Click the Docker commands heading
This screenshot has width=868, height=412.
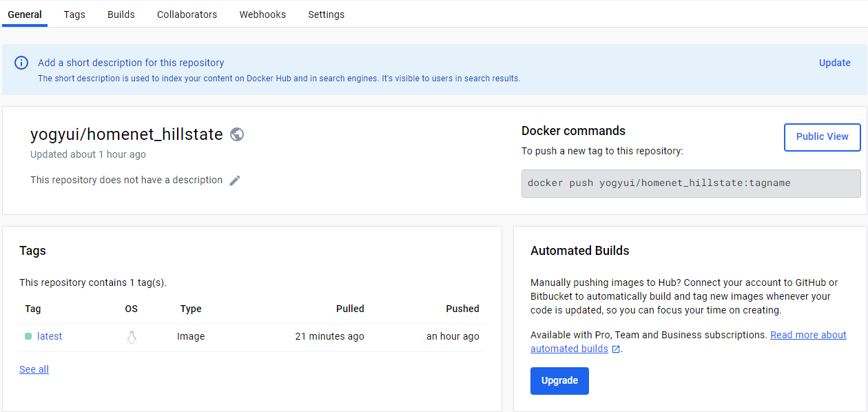(x=573, y=131)
